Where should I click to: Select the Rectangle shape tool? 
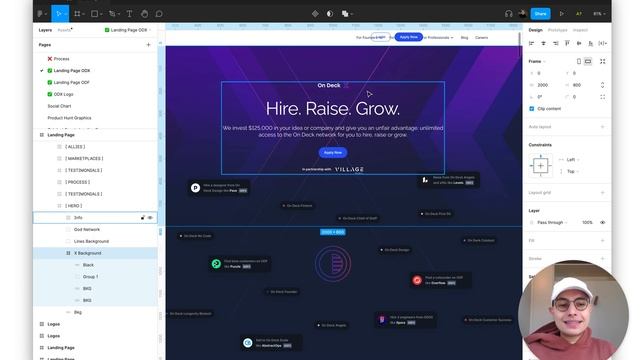(x=94, y=14)
